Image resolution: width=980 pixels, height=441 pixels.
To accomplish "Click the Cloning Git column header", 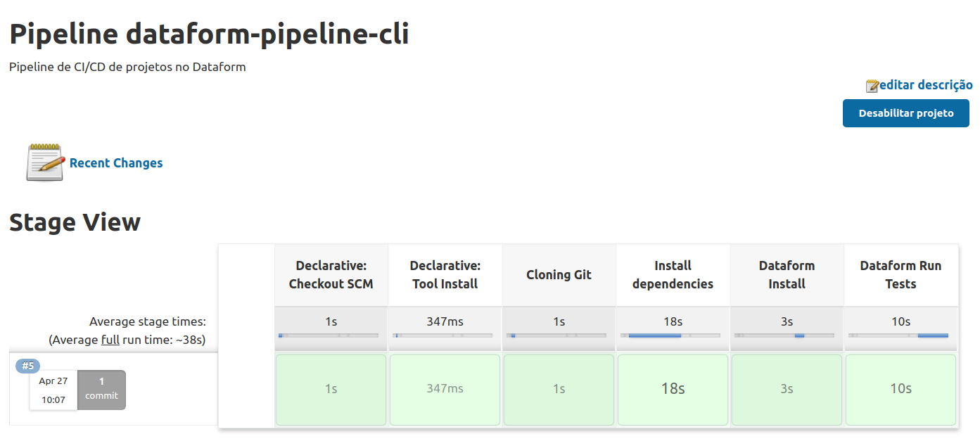I will click(559, 274).
